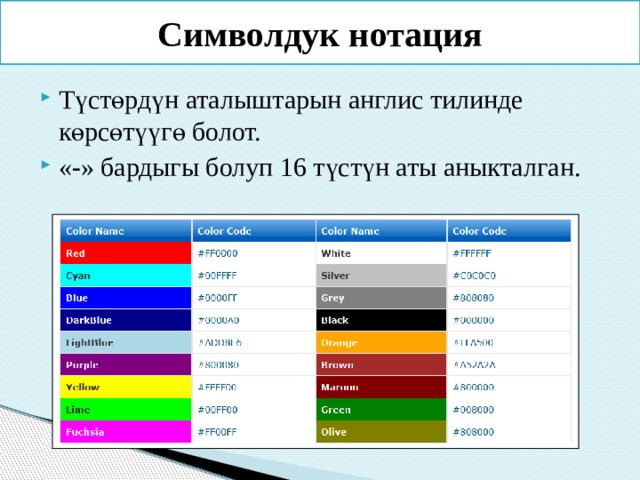
Task: Click the code #808080 beside Grey
Action: [x=473, y=298]
